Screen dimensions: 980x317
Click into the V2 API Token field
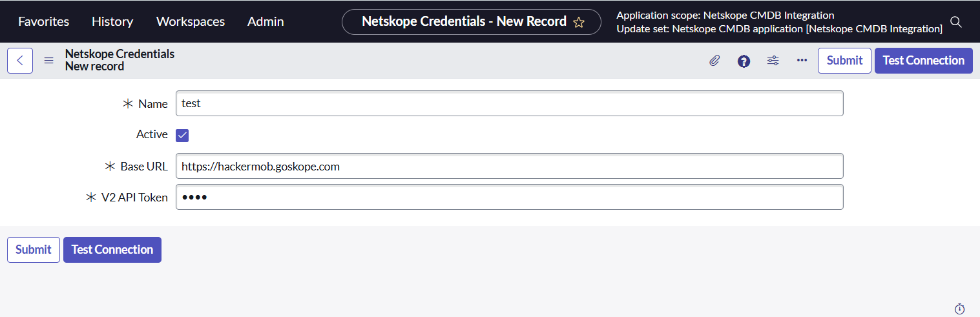(510, 197)
